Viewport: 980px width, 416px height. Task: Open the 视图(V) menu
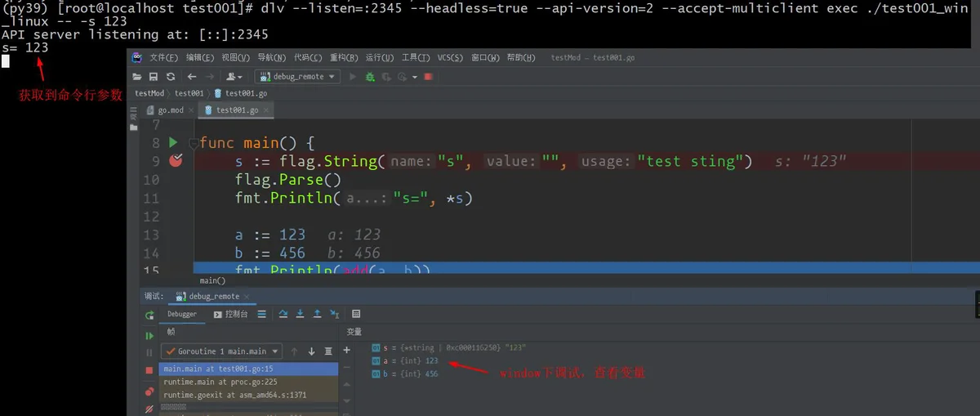coord(235,58)
